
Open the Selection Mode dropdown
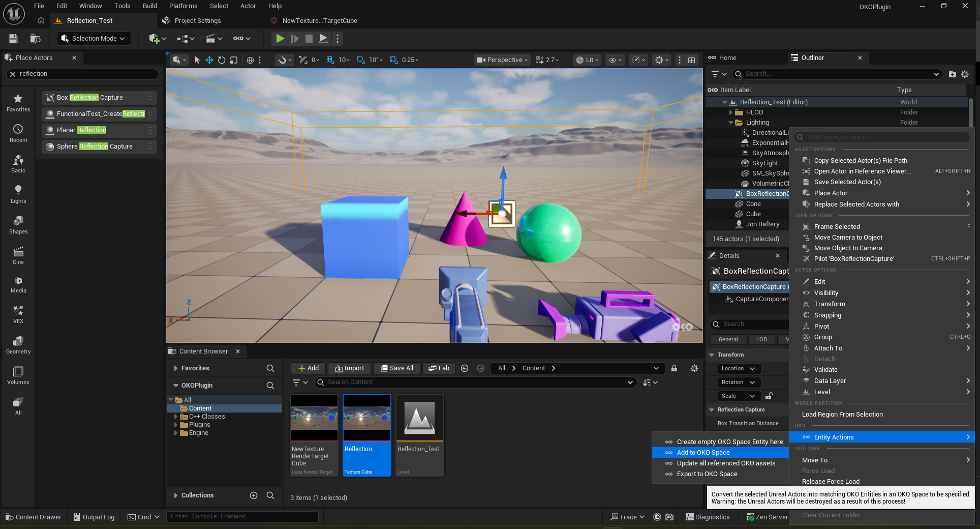[94, 39]
